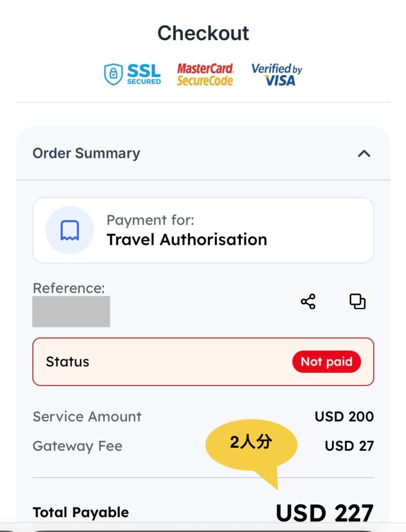Collapse the Order Summary section
This screenshot has width=406, height=532.
coord(364,153)
